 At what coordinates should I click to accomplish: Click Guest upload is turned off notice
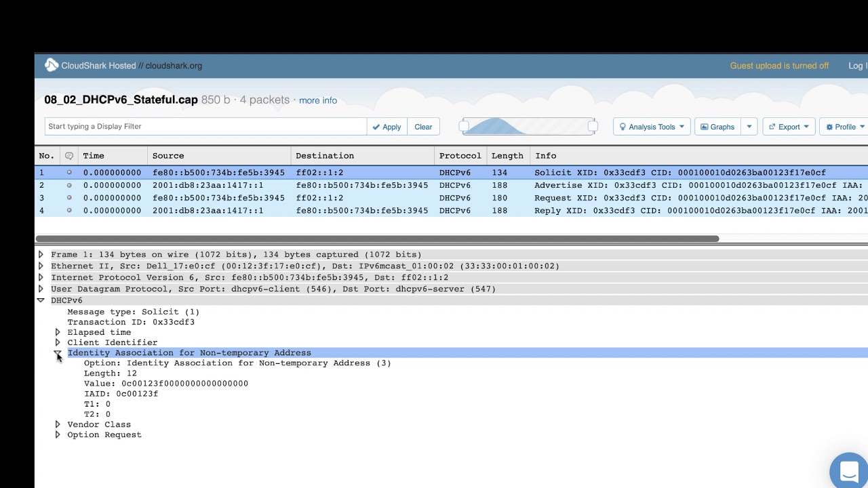pos(779,66)
